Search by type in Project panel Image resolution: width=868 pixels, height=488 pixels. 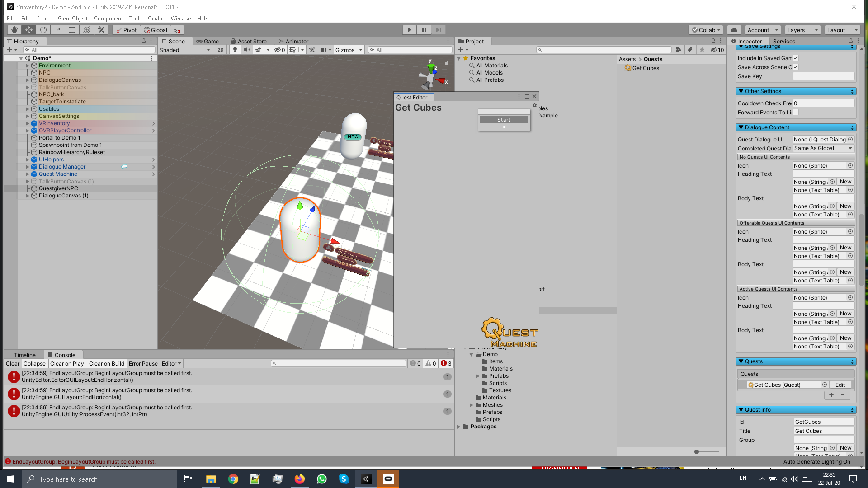[679, 50]
